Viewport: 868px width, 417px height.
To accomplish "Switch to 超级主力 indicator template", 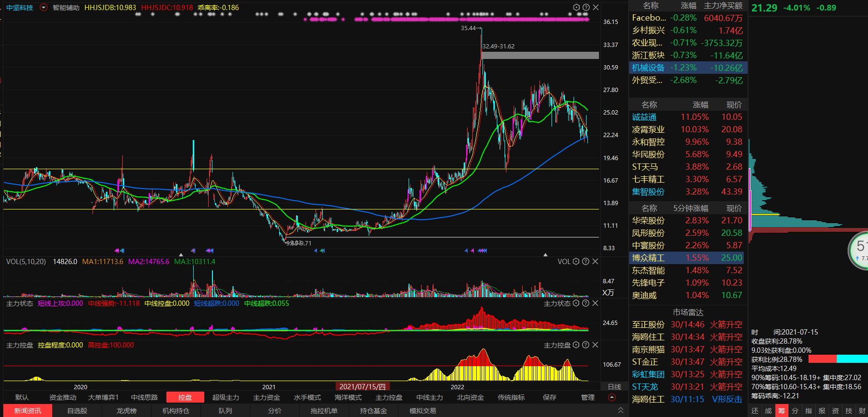I will pos(226,397).
